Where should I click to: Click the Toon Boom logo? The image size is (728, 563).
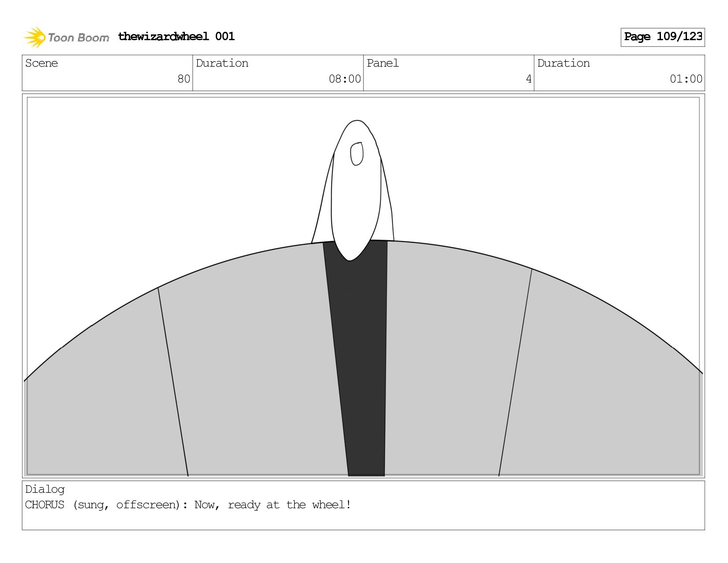[x=66, y=37]
